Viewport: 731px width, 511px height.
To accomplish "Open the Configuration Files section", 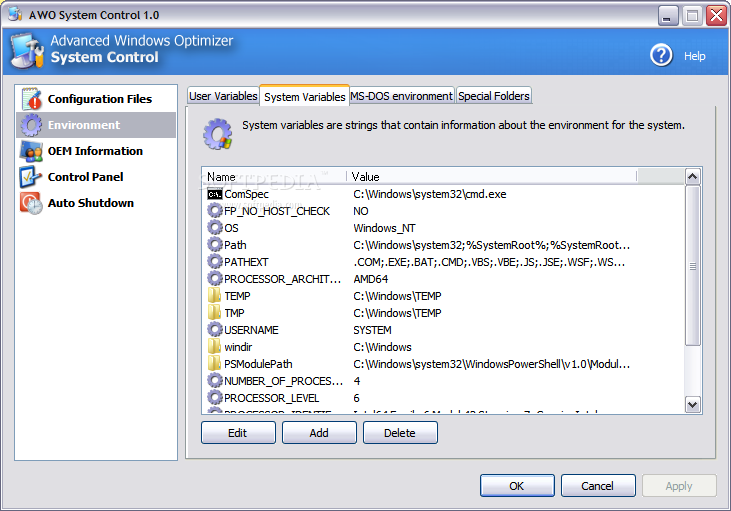I will tap(96, 99).
